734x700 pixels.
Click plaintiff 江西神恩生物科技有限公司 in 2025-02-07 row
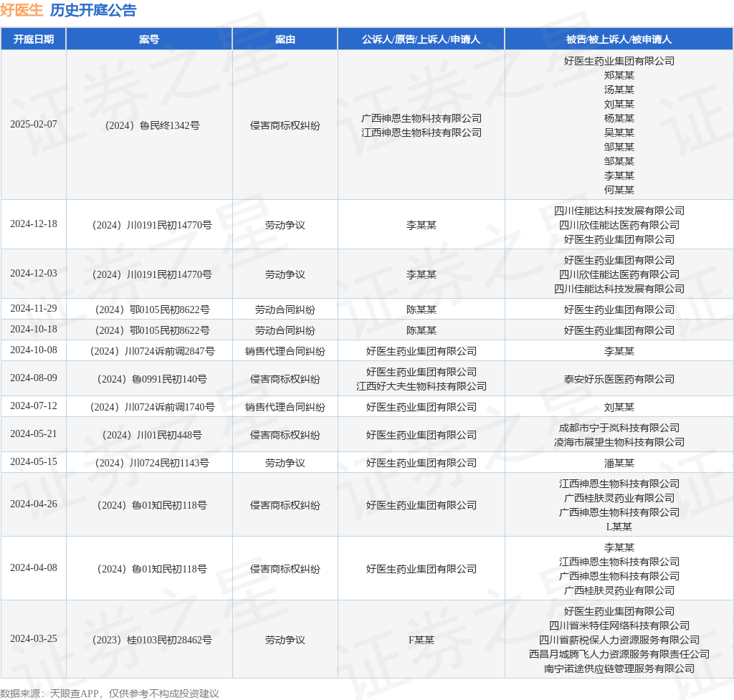click(421, 133)
